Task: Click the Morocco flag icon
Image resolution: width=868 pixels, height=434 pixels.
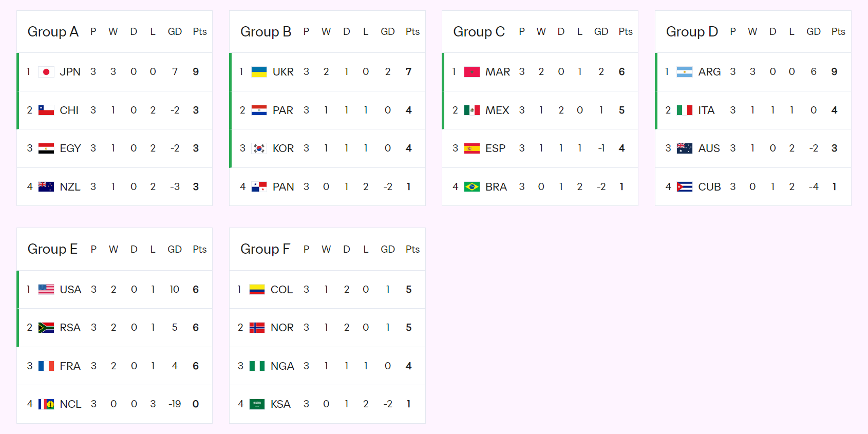Action: 471,72
